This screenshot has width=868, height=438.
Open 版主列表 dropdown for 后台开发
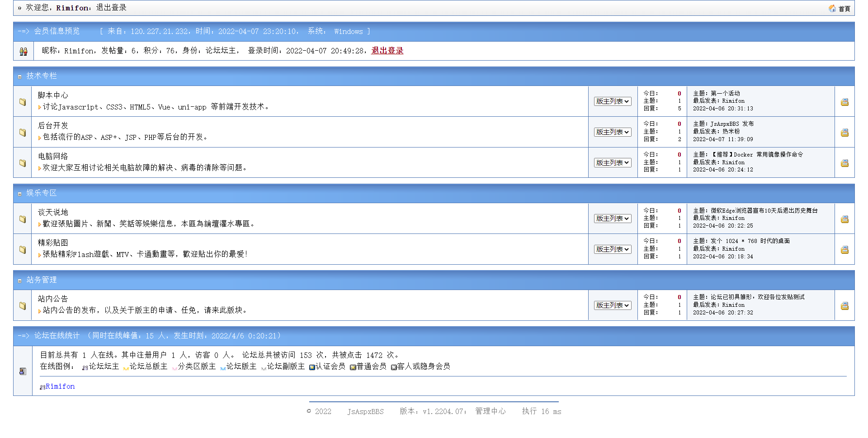[x=613, y=132]
